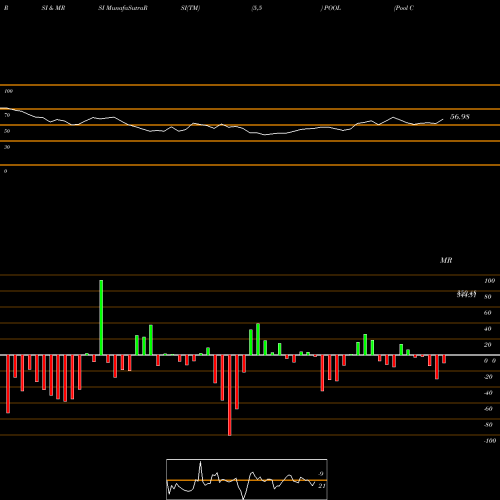Click the MR axis label -100
Viewport: 500px width, 500px height.
point(490,441)
